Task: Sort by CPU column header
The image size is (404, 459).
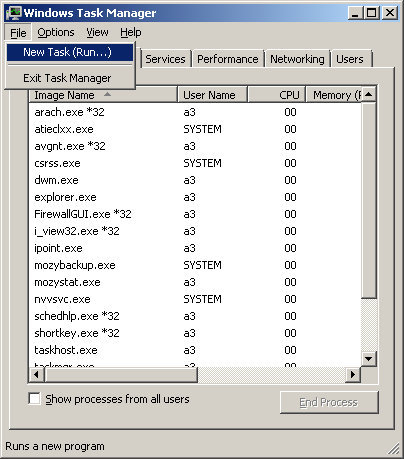Action: tap(277, 95)
